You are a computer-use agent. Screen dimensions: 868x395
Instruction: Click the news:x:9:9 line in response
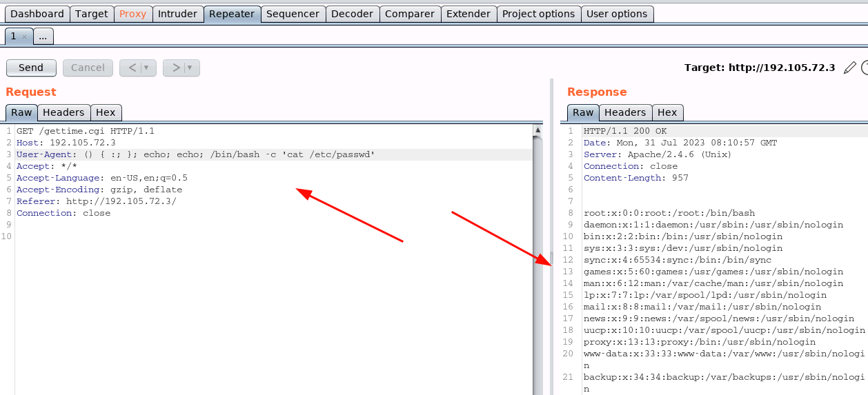pyautogui.click(x=719, y=318)
